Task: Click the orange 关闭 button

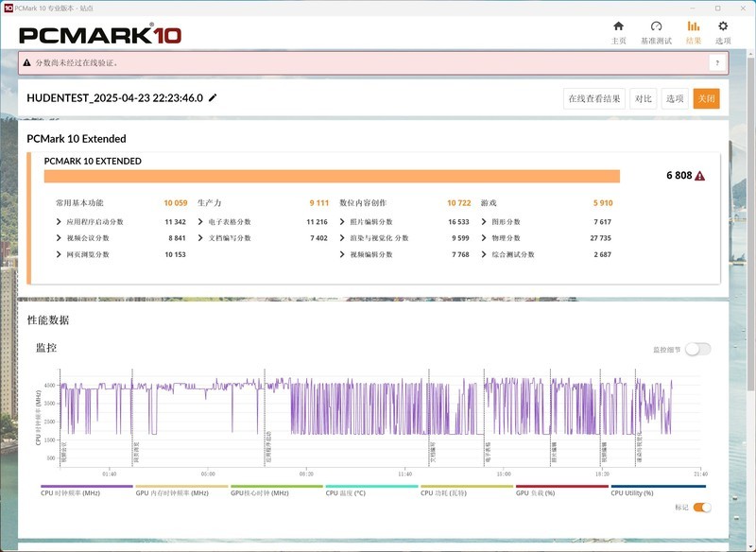Action: click(706, 99)
